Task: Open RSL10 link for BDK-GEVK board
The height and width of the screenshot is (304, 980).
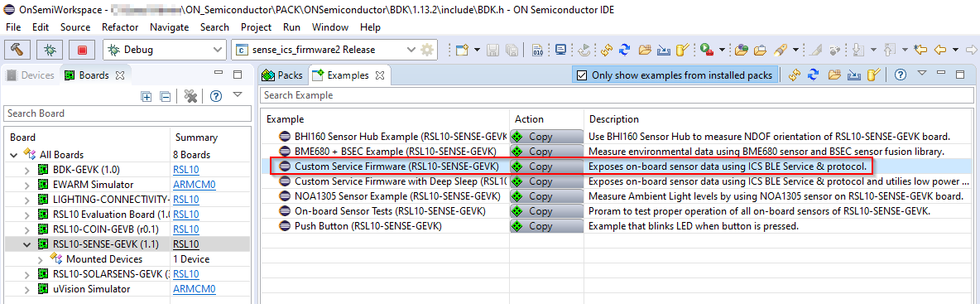Action: click(x=185, y=170)
